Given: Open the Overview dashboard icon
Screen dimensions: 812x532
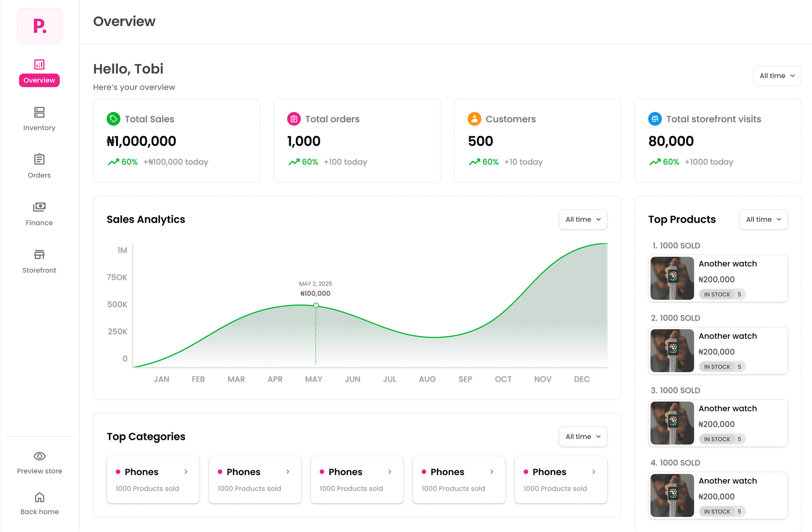Looking at the screenshot, I should click(x=39, y=64).
